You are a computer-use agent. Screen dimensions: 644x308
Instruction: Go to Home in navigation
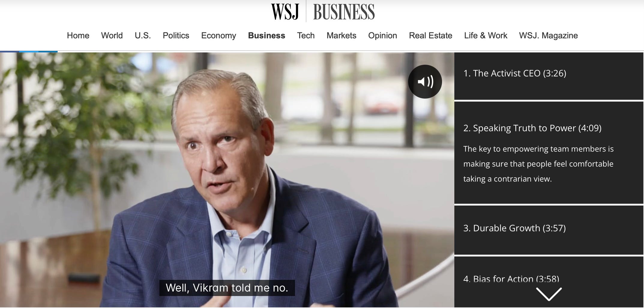[78, 35]
